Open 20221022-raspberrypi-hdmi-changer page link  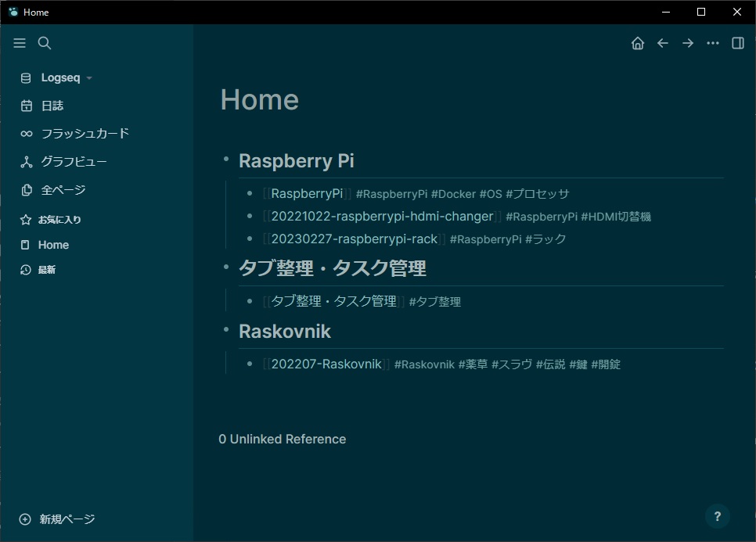point(383,217)
